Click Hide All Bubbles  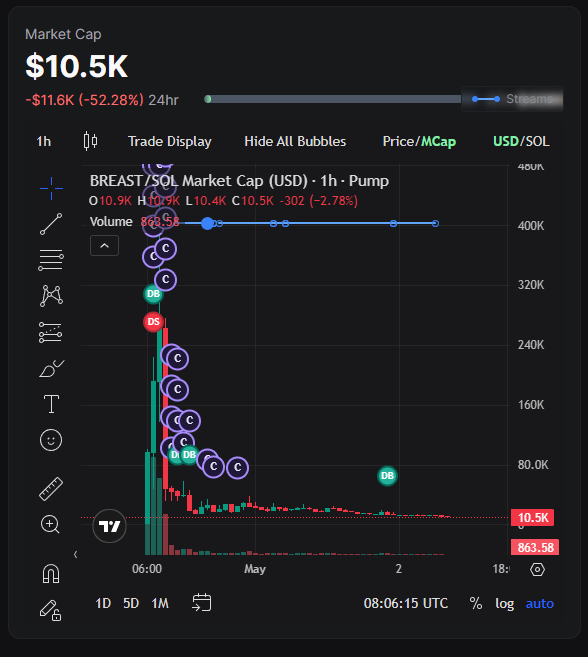click(295, 141)
